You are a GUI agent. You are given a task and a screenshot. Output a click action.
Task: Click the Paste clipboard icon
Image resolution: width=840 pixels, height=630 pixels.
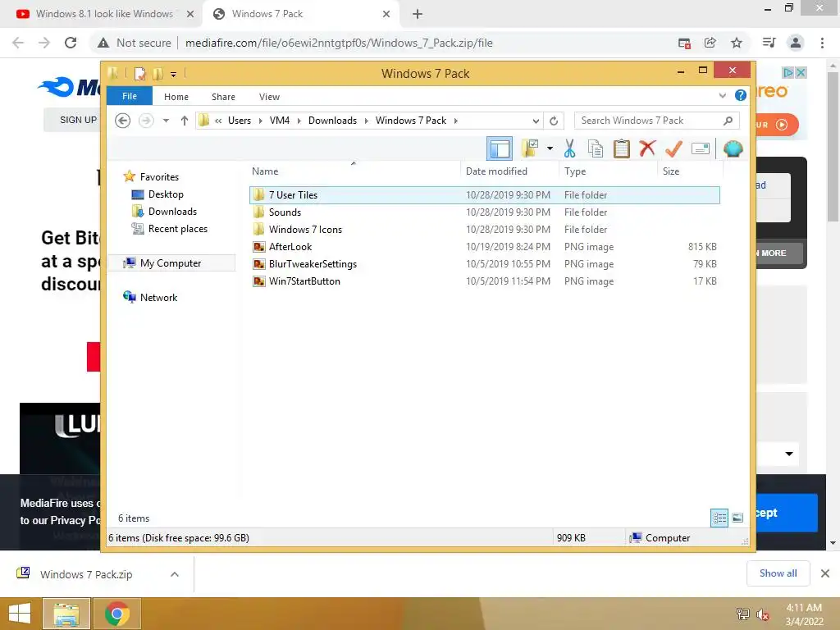[622, 148]
